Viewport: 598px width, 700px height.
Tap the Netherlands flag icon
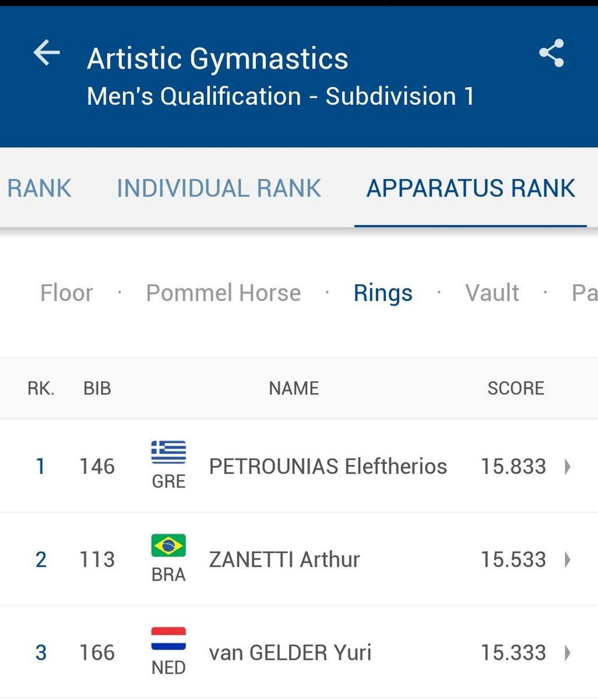(168, 638)
